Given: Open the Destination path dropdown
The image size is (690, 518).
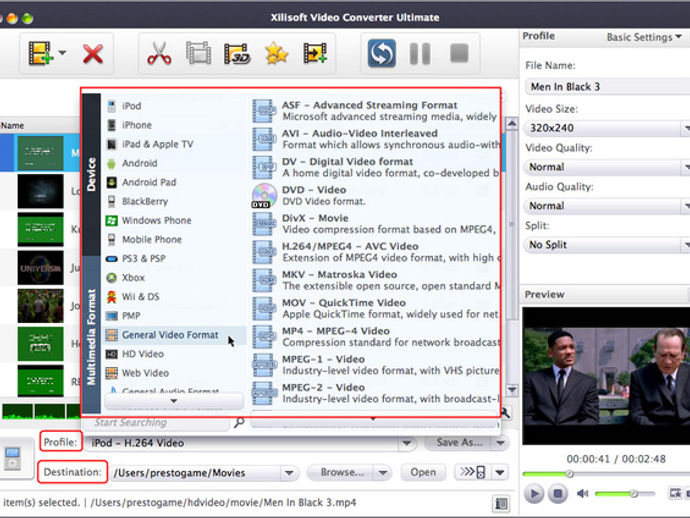Looking at the screenshot, I should tap(289, 473).
